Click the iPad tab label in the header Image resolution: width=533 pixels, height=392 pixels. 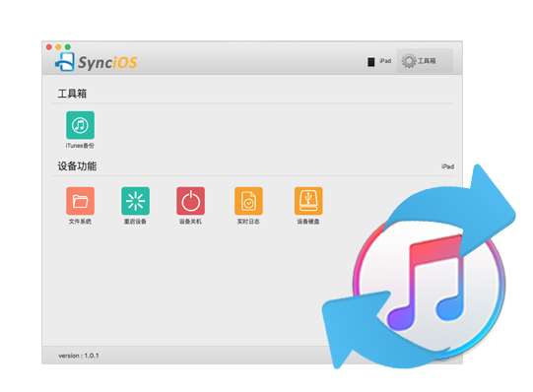(x=385, y=61)
